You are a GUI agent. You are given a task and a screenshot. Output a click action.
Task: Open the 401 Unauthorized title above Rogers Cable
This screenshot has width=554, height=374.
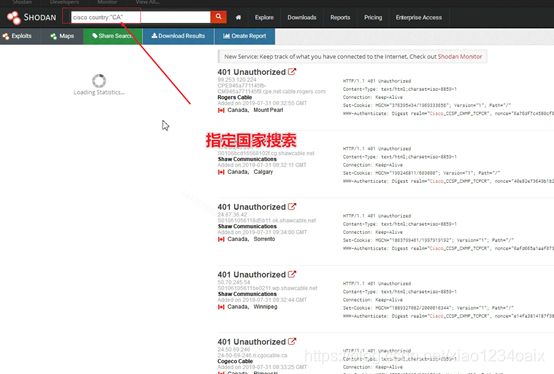(252, 72)
